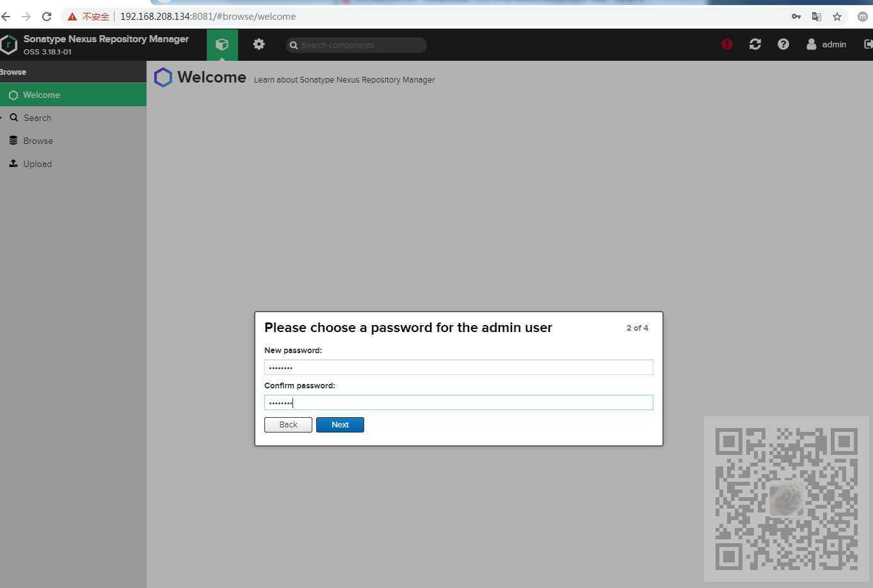
Task: Select Welcome in the sidebar
Action: pyautogui.click(x=73, y=95)
